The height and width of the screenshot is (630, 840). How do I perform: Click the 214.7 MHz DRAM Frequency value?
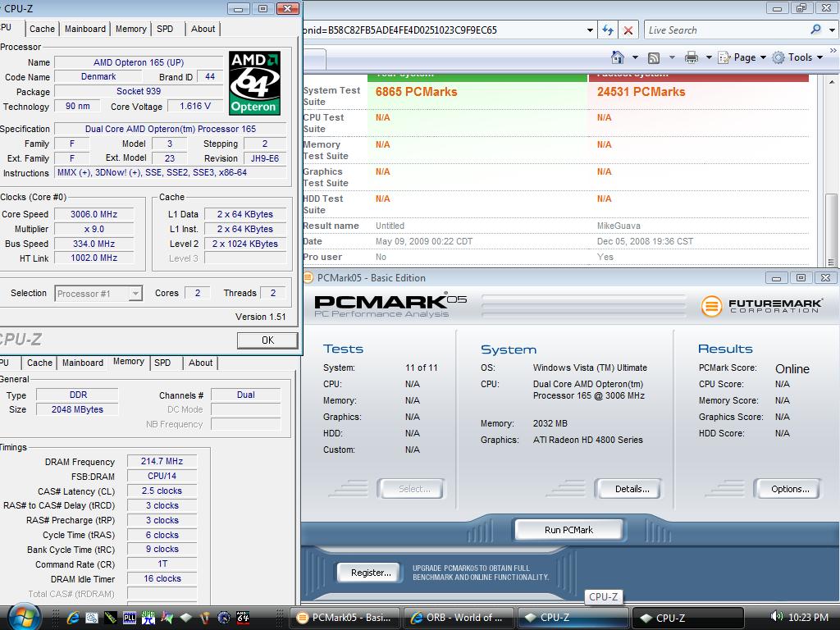pyautogui.click(x=162, y=461)
